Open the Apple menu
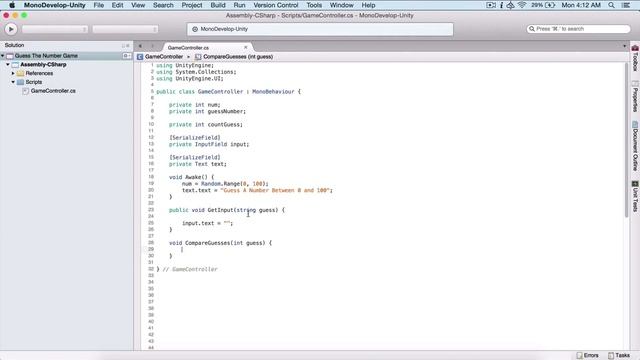The height and width of the screenshot is (360, 640). click(12, 5)
